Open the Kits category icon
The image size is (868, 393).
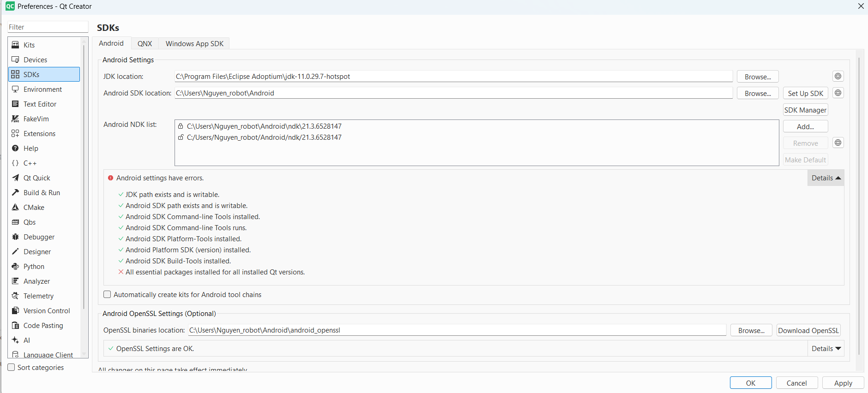[x=15, y=45]
